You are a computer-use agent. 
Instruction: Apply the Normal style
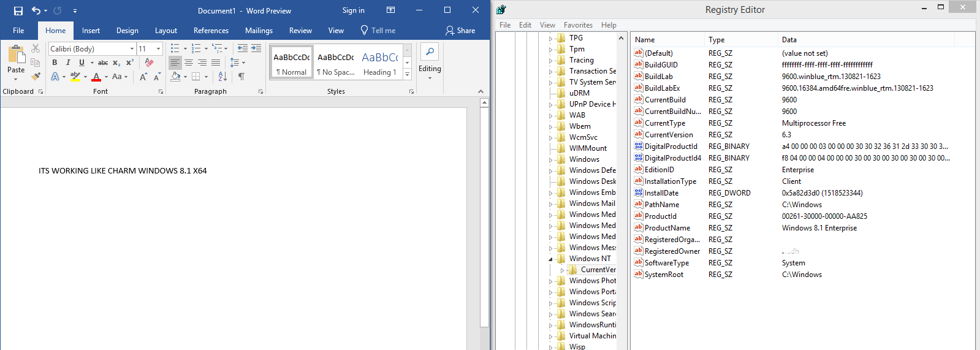click(292, 62)
